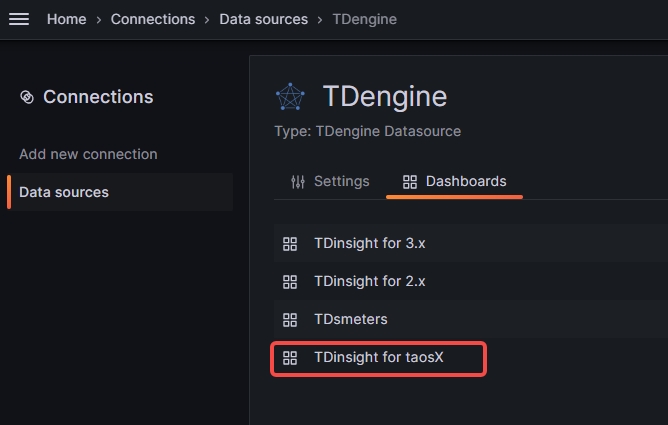Click Add new connection in sidebar
The height and width of the screenshot is (425, 668).
[88, 154]
